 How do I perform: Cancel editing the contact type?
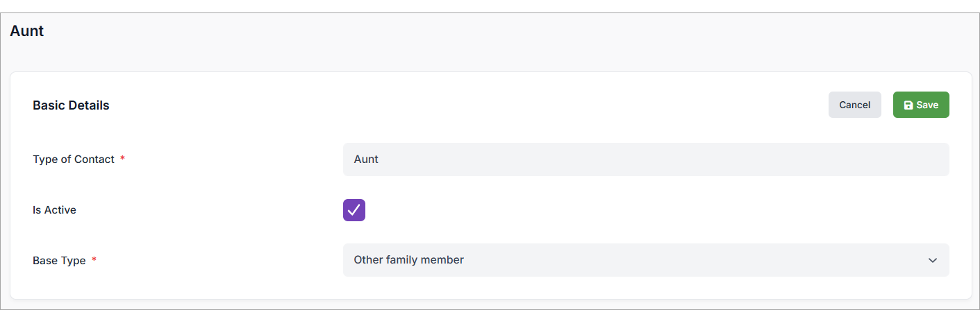(854, 105)
